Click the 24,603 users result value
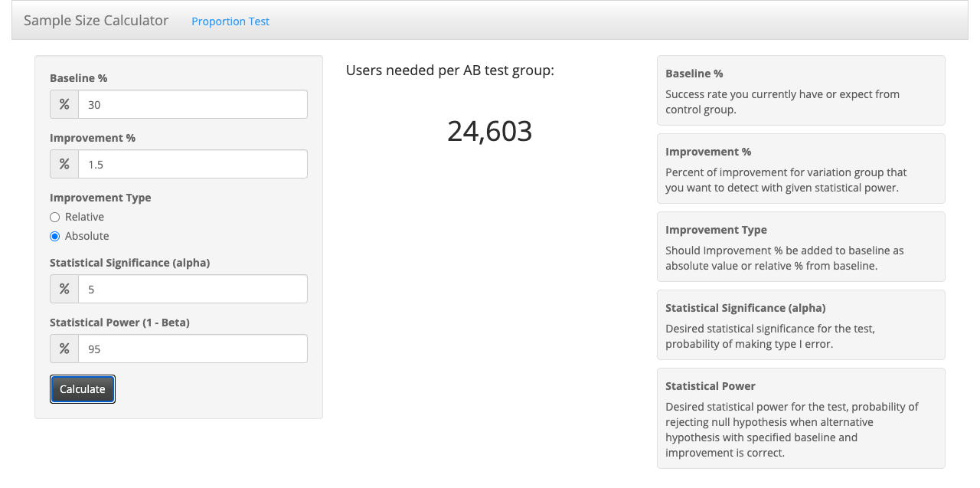The width and height of the screenshot is (980, 488). tap(489, 131)
